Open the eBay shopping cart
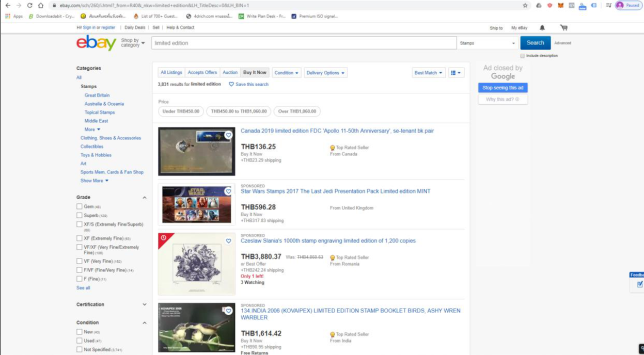Screen dimensions: 644x355 (x=563, y=27)
